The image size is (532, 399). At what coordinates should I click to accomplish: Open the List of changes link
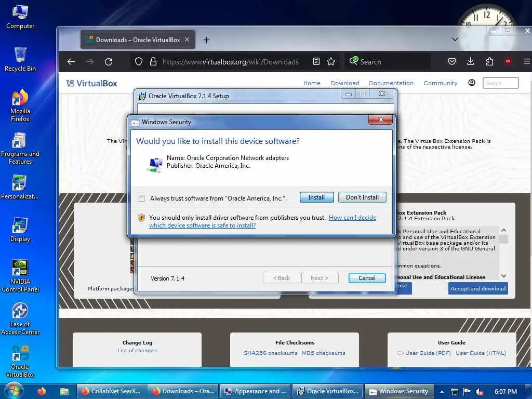[137, 351]
